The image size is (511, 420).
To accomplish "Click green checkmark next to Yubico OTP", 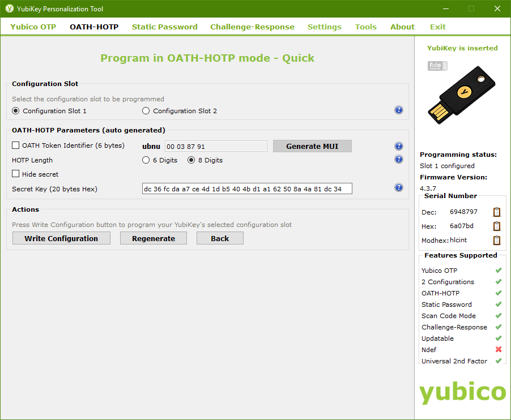I will point(499,270).
